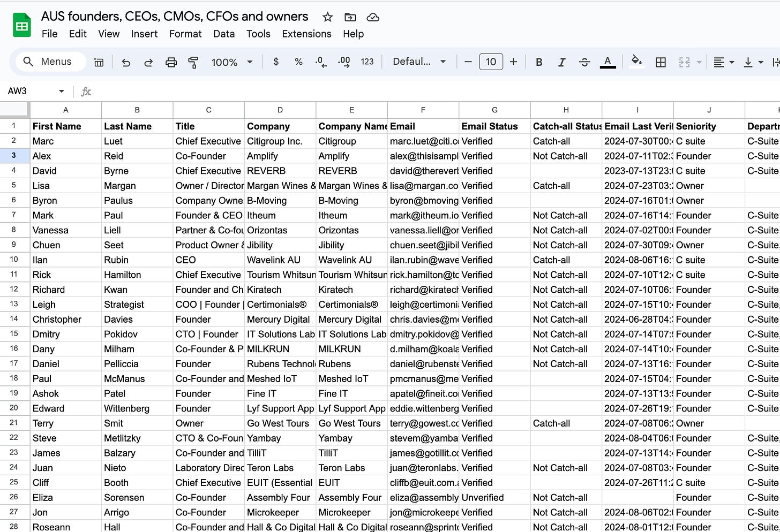Expand the 100% zoom dropdown
This screenshot has width=780, height=532.
coord(232,62)
